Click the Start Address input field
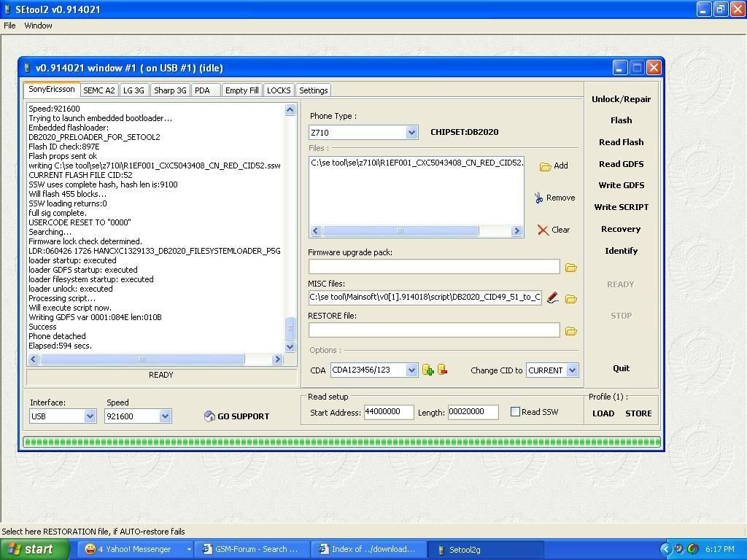 pyautogui.click(x=389, y=412)
